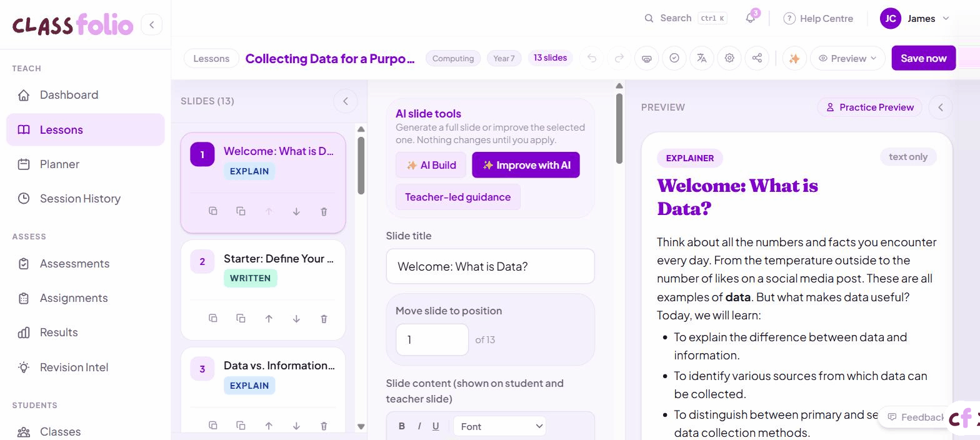Click the print icon in the toolbar
Viewport: 980px width, 440px height.
pos(647,58)
